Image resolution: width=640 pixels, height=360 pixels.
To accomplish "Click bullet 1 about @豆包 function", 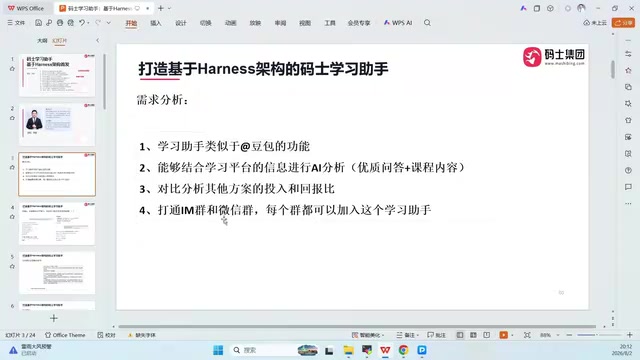I will (x=224, y=146).
